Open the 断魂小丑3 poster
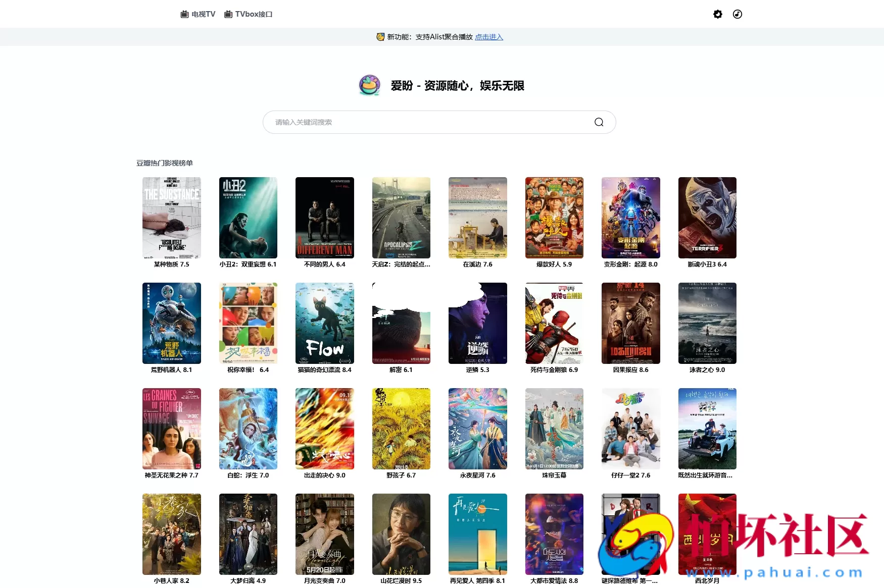 tap(707, 218)
